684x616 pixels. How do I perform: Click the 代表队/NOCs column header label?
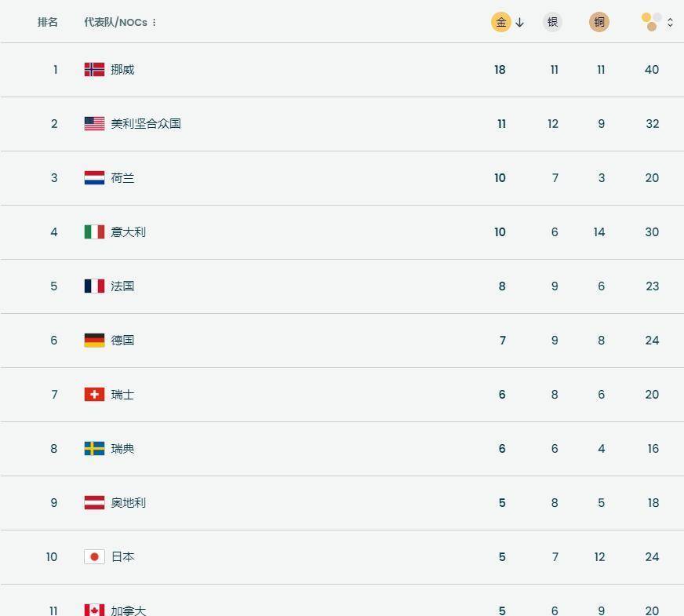coord(115,22)
